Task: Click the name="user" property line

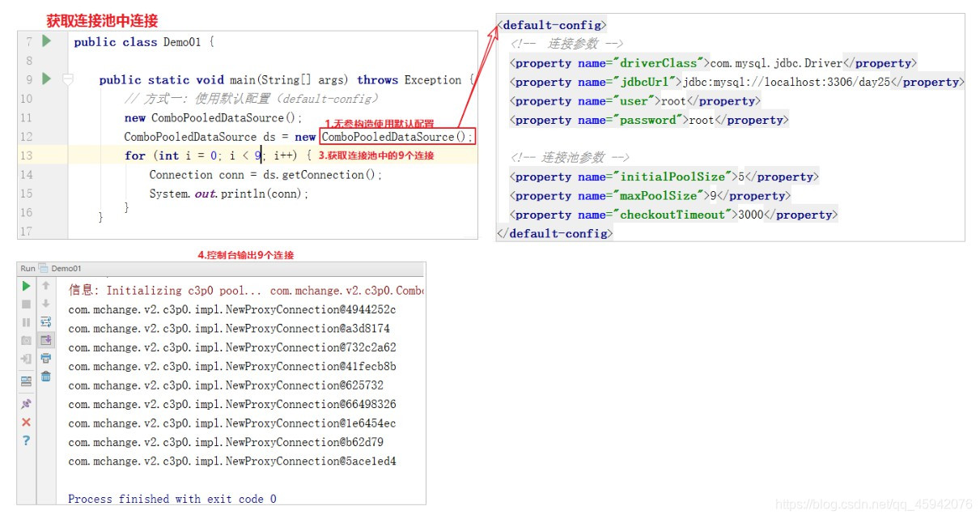Action: [634, 101]
